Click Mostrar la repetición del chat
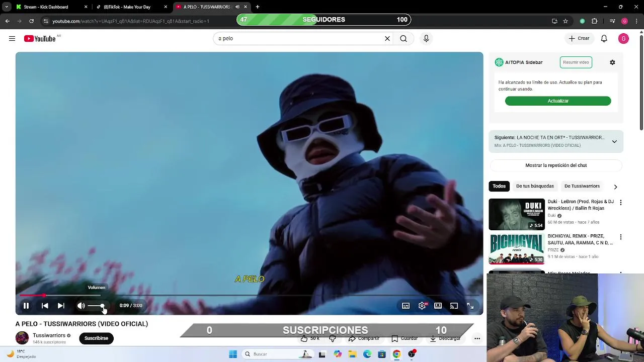 [556, 165]
